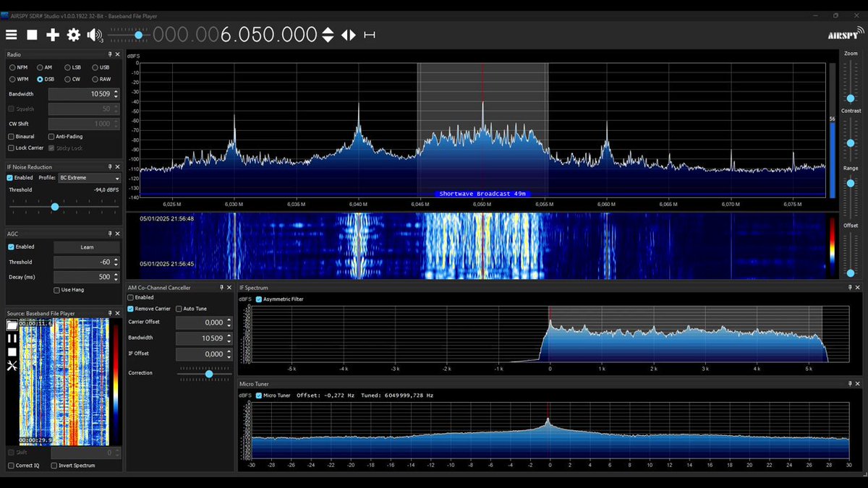Close the IF Noise Reduction panel

117,166
